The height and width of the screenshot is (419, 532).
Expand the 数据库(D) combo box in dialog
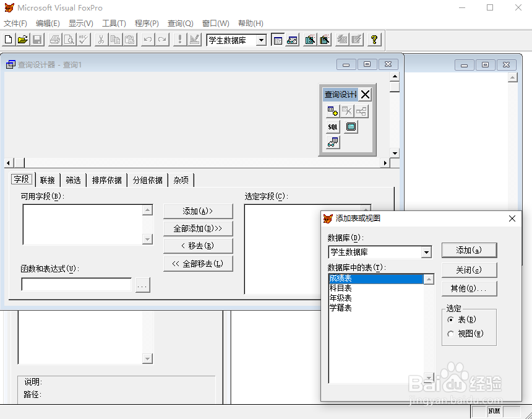coord(426,253)
